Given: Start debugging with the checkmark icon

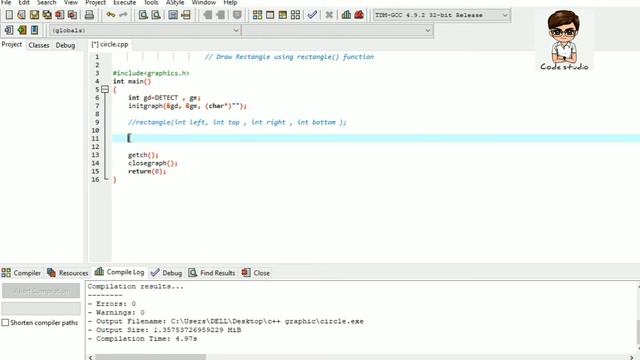Looking at the screenshot, I should pyautogui.click(x=312, y=15).
